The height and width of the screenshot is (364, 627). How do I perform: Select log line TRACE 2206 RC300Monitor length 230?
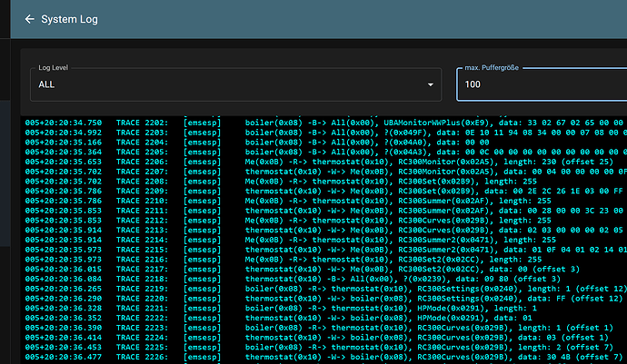[x=319, y=162]
